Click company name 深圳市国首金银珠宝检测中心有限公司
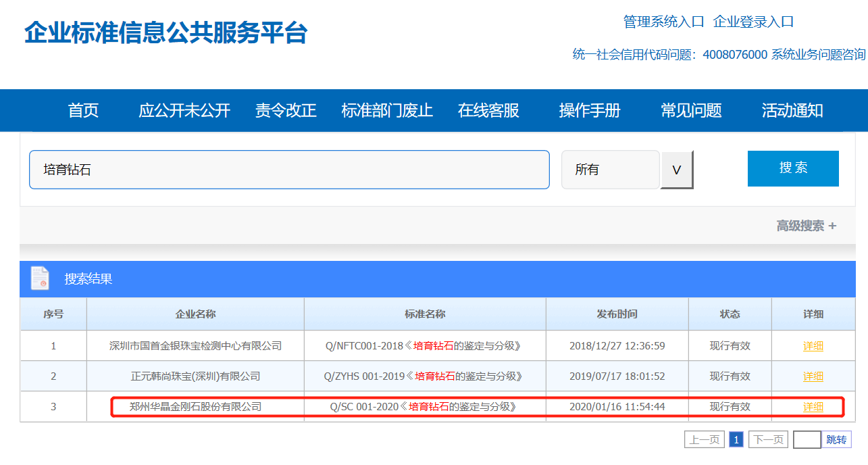The height and width of the screenshot is (465, 868). [195, 345]
